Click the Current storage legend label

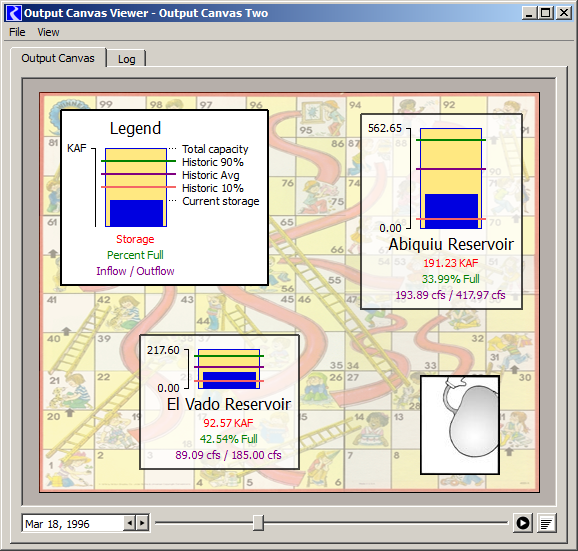pos(221,201)
